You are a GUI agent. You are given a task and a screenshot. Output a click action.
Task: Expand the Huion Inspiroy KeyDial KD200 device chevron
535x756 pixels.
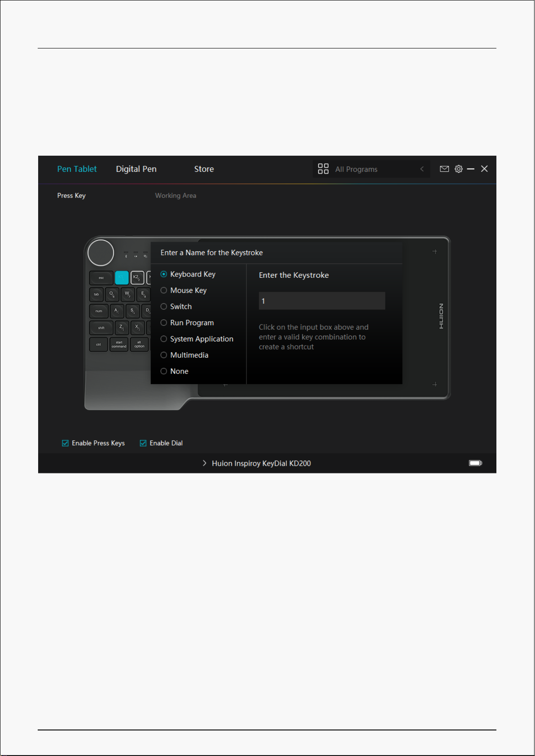204,463
